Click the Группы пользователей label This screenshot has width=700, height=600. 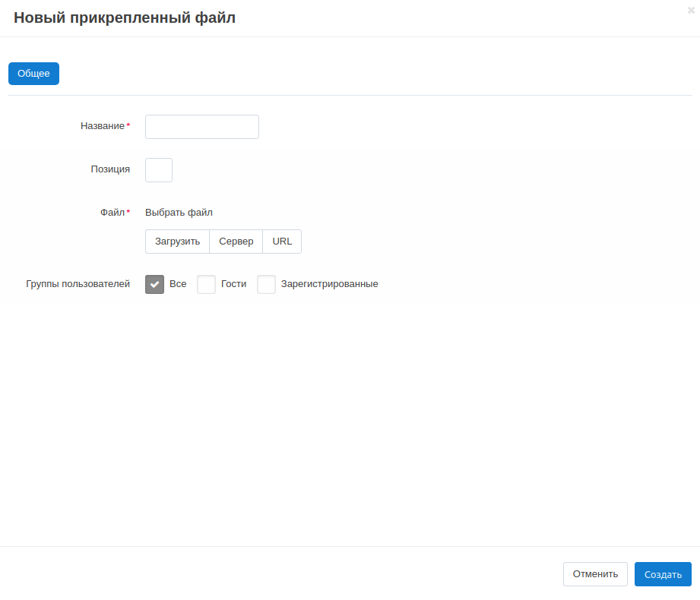(x=78, y=284)
